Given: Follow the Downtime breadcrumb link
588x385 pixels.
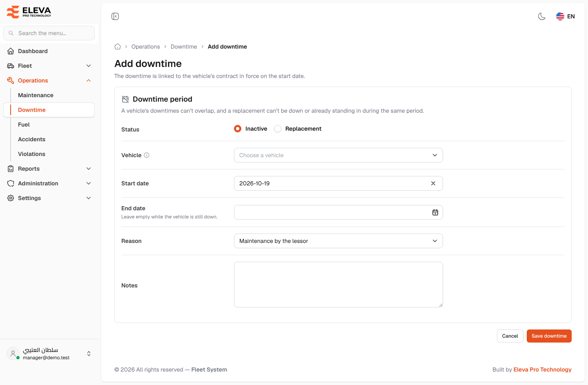Looking at the screenshot, I should click(x=184, y=47).
